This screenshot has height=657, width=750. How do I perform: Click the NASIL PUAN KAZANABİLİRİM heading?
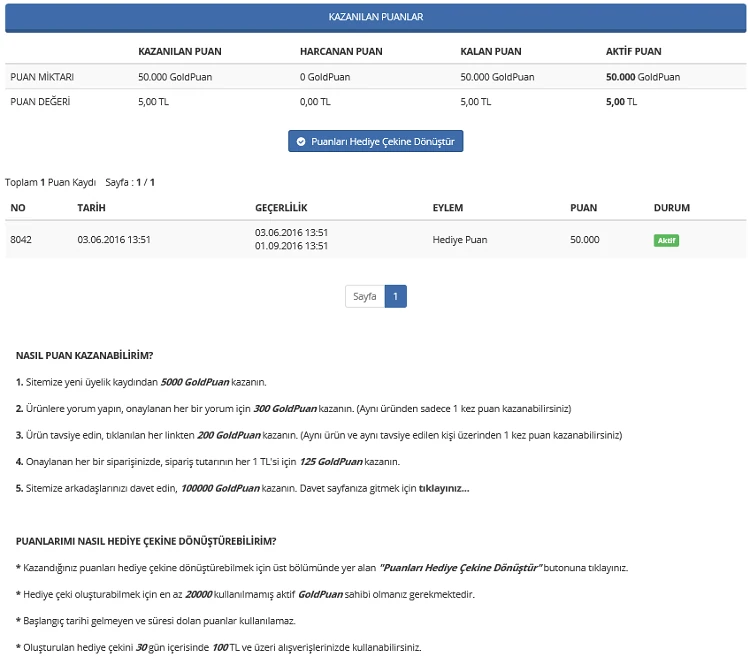pos(84,355)
